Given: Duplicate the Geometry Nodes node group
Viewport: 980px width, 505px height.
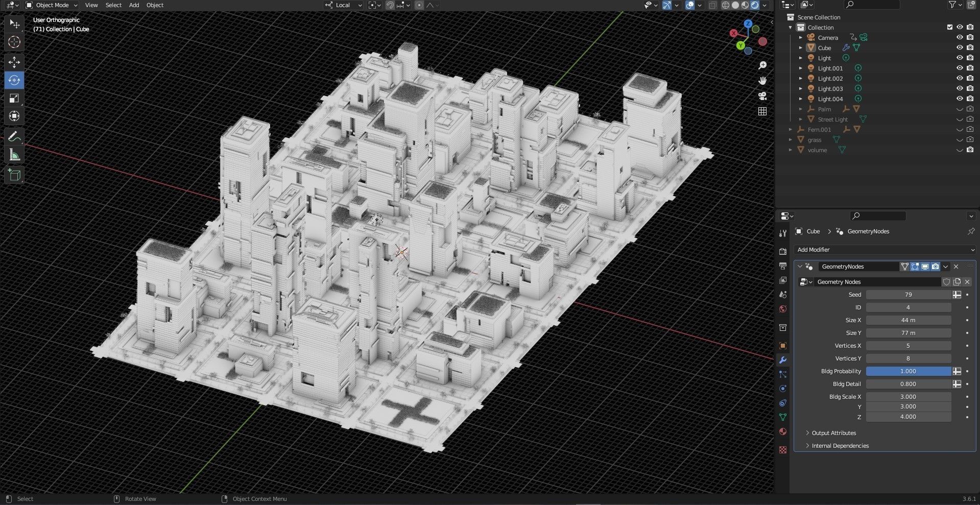Looking at the screenshot, I should pos(957,282).
